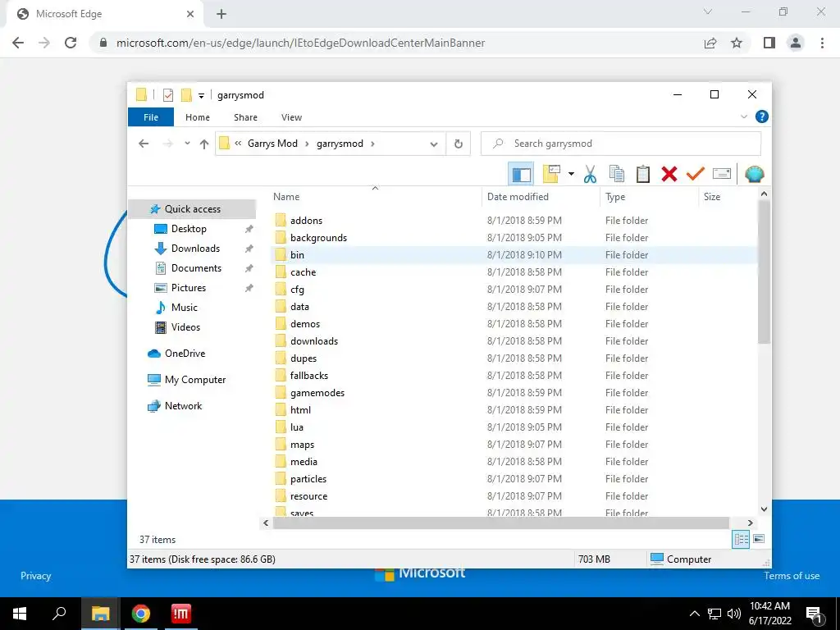This screenshot has width=840, height=630.
Task: Open Desktop in Quick access
Action: (189, 229)
